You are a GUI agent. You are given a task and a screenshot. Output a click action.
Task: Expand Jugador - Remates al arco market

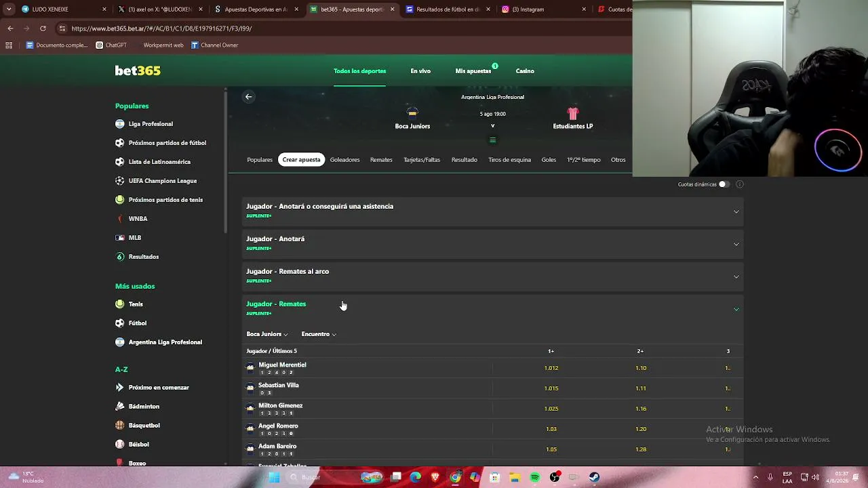coord(493,276)
